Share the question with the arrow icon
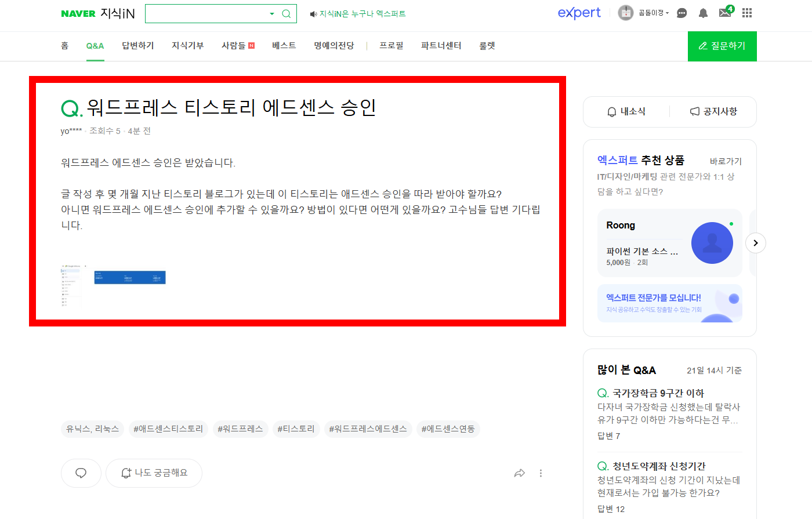This screenshot has height=519, width=812. [x=520, y=473]
